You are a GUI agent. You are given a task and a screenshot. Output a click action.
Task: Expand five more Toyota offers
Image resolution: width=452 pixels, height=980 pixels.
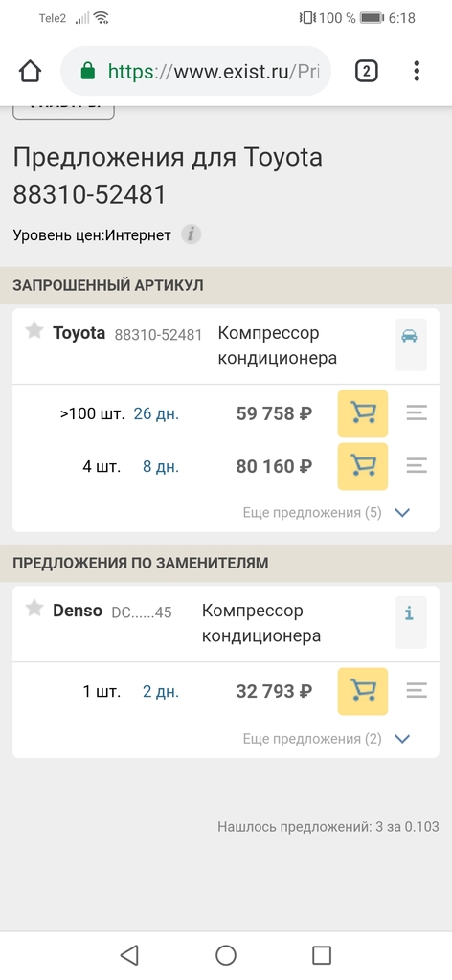pos(327,513)
